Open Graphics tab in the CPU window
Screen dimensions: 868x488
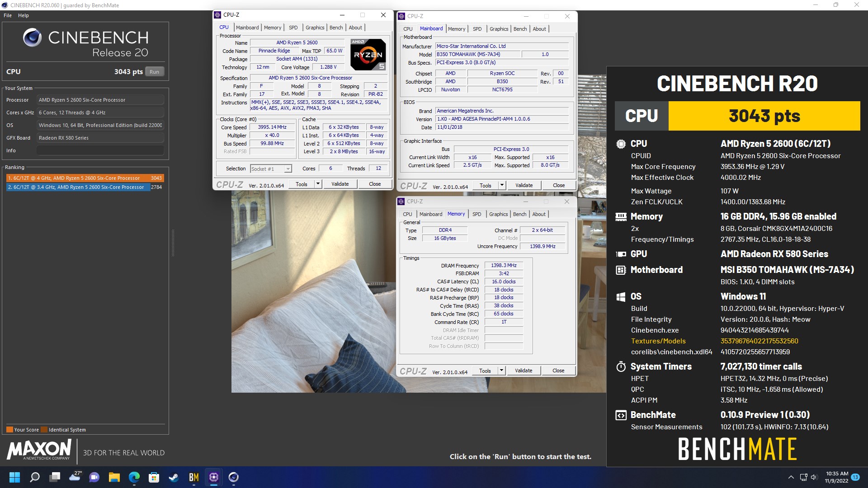[315, 28]
